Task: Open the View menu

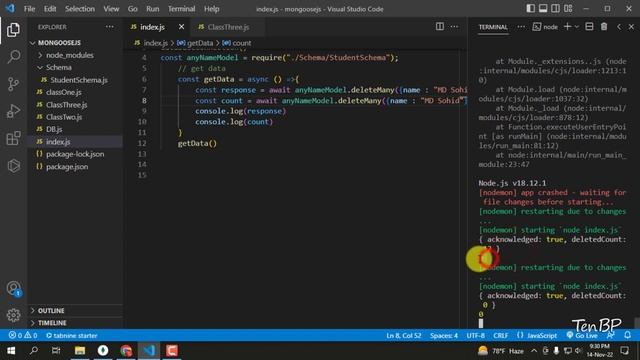Action: (x=111, y=9)
